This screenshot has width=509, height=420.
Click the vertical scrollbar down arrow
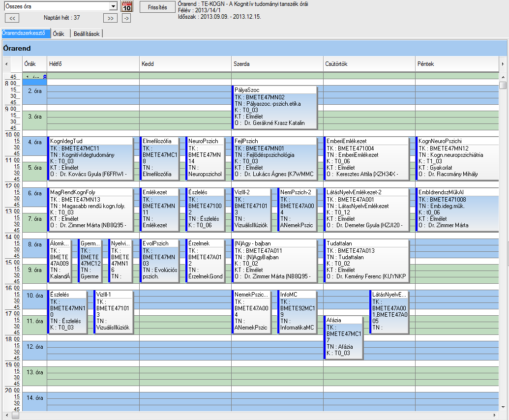503,407
